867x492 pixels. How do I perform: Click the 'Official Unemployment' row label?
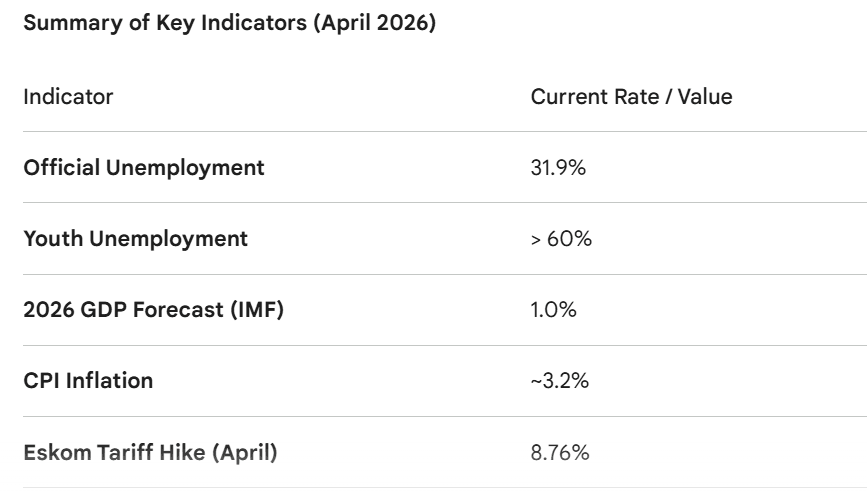pos(144,168)
